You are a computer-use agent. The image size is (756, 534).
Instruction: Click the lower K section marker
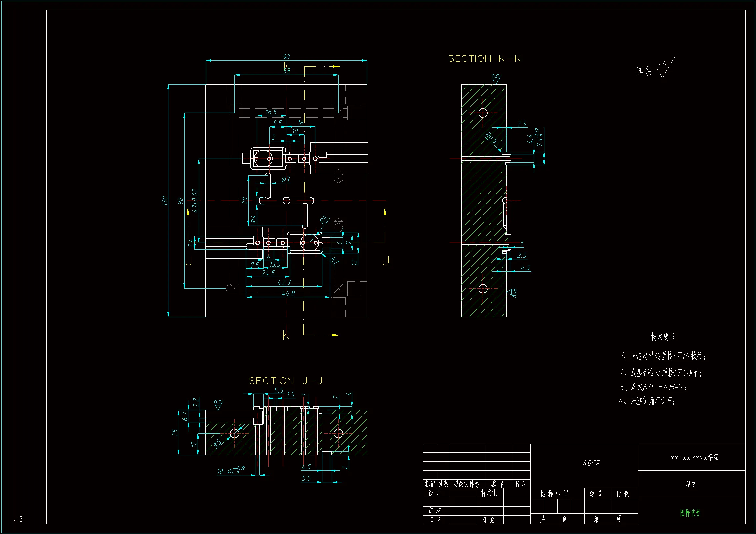[286, 335]
